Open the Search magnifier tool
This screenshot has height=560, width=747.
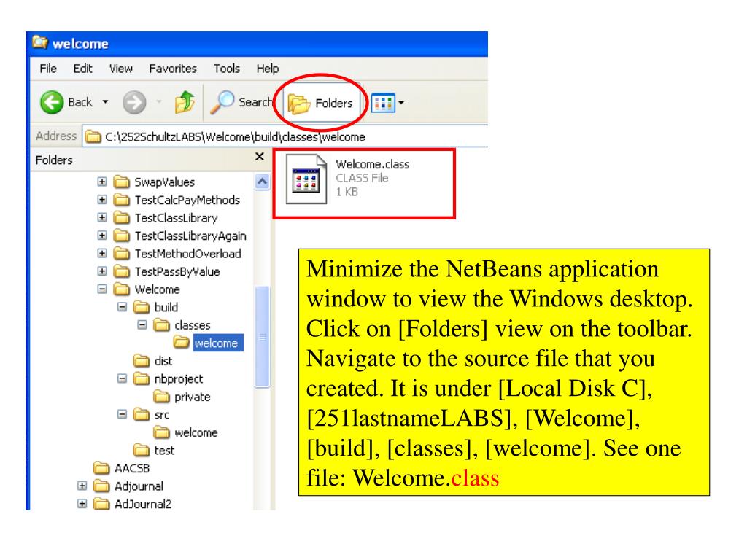point(222,102)
